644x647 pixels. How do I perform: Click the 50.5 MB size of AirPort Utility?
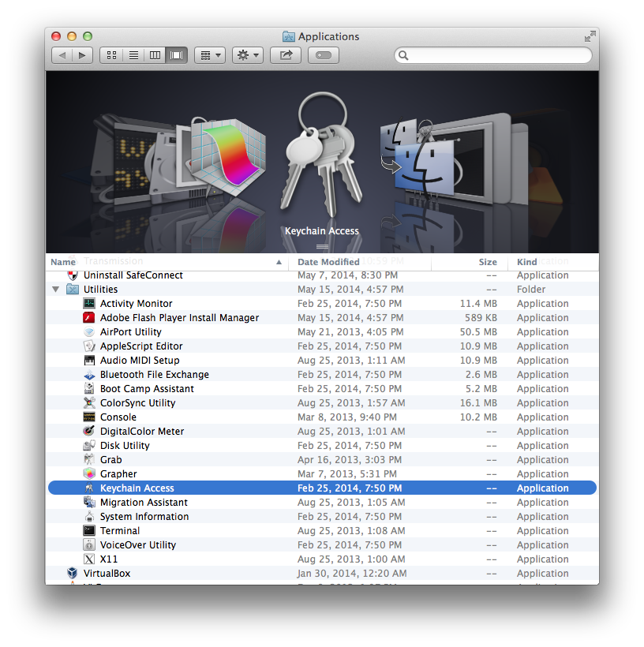click(x=478, y=332)
